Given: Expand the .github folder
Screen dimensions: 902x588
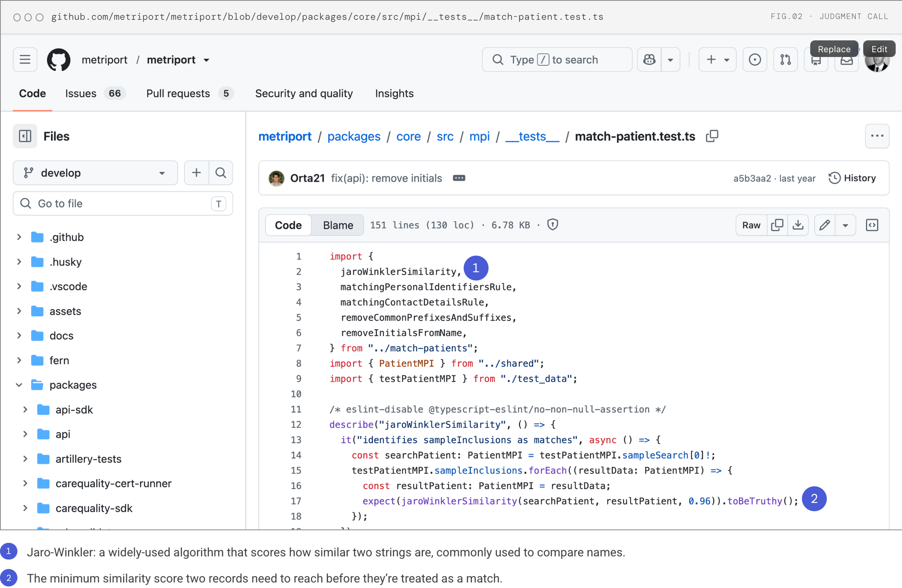Looking at the screenshot, I should 19,237.
